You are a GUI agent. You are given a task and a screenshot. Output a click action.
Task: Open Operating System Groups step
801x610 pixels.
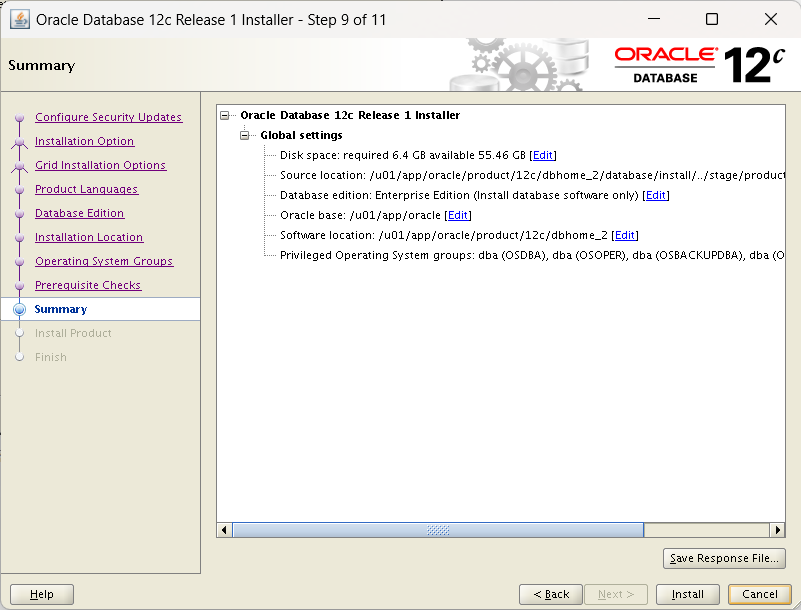pyautogui.click(x=104, y=261)
